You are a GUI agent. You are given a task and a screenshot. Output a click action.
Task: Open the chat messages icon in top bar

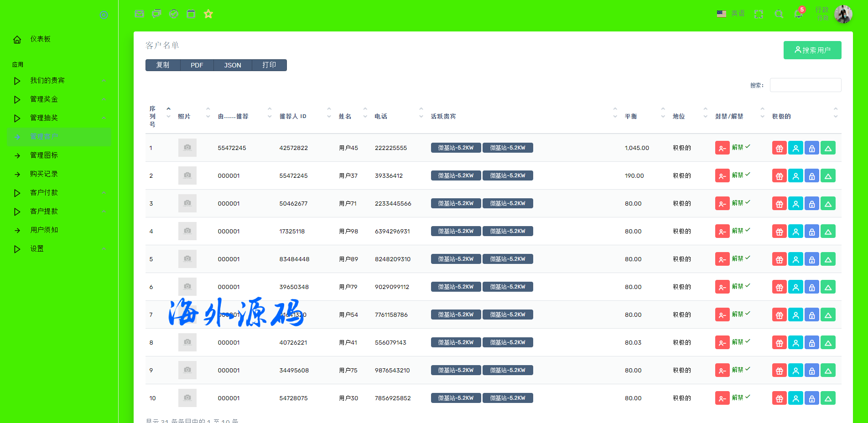point(156,14)
